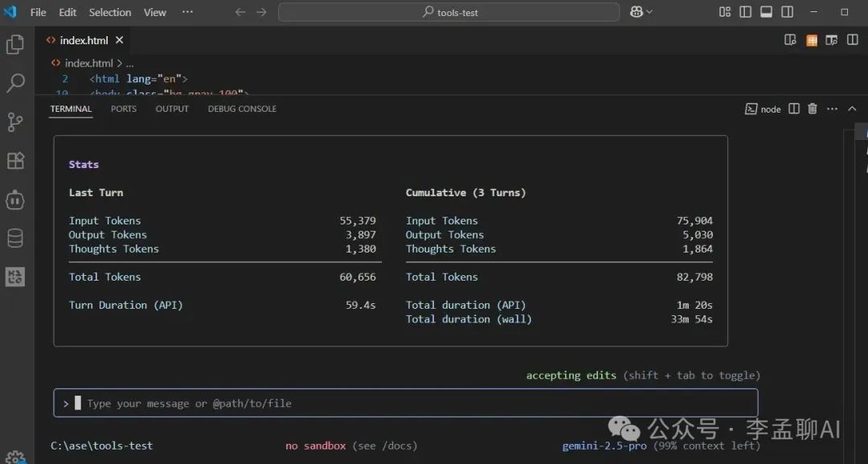Screen dimensions: 868x464
Task: Switch to the PORTS tab
Action: pos(124,109)
